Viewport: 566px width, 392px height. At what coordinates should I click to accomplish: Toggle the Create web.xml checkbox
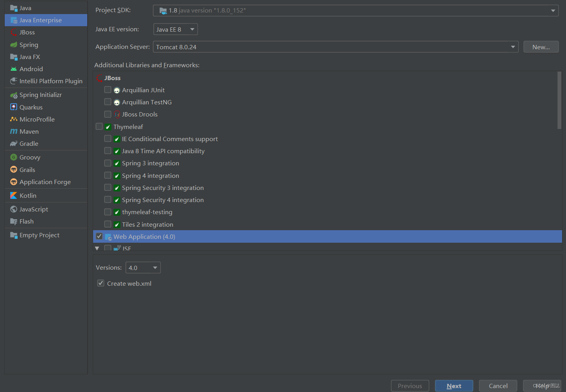tap(101, 283)
